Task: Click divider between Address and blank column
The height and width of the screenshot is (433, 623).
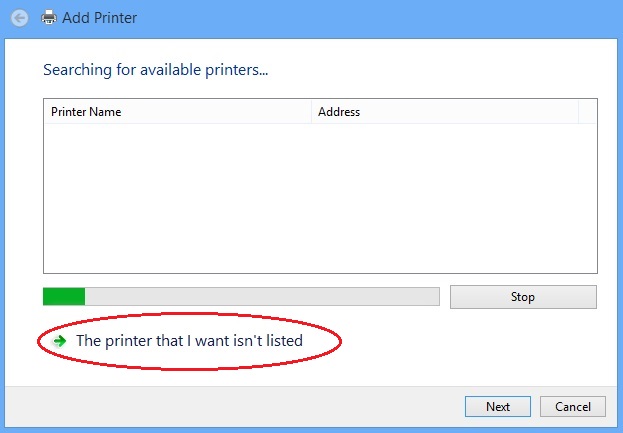Action: [x=578, y=112]
